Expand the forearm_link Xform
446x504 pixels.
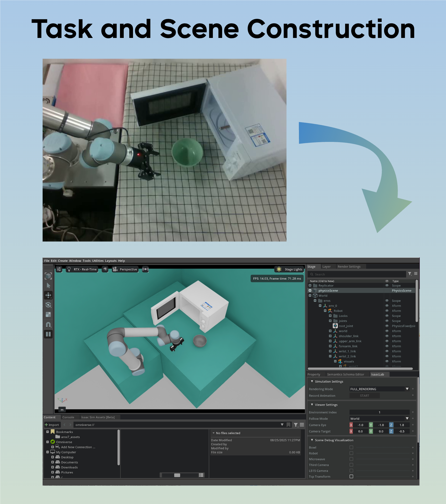pyautogui.click(x=330, y=346)
